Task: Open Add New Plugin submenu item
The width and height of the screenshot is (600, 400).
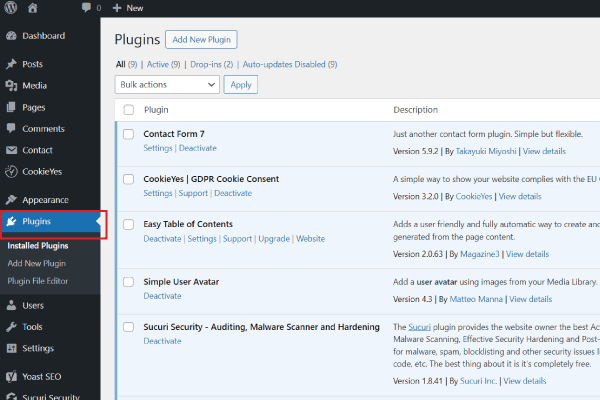Action: (x=37, y=263)
